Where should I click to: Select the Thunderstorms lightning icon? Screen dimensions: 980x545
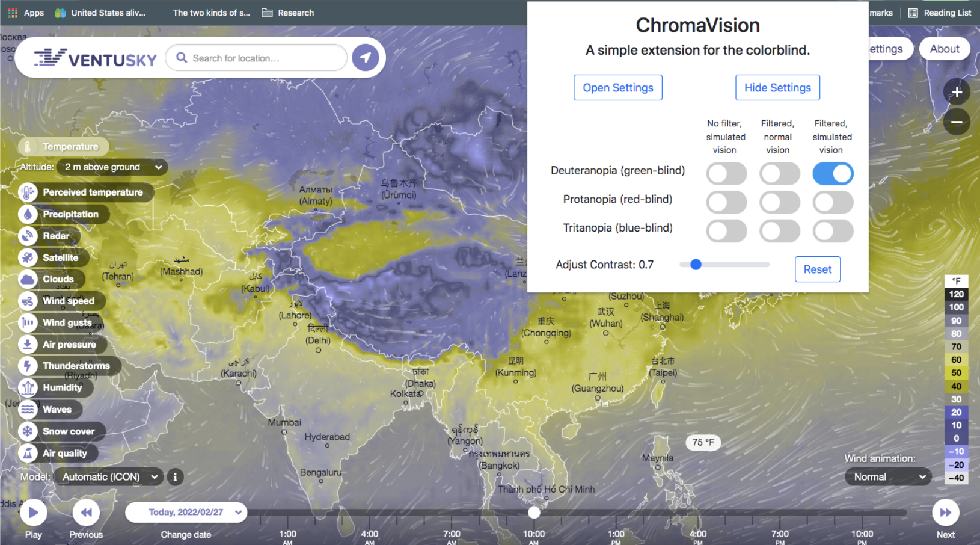click(x=28, y=366)
